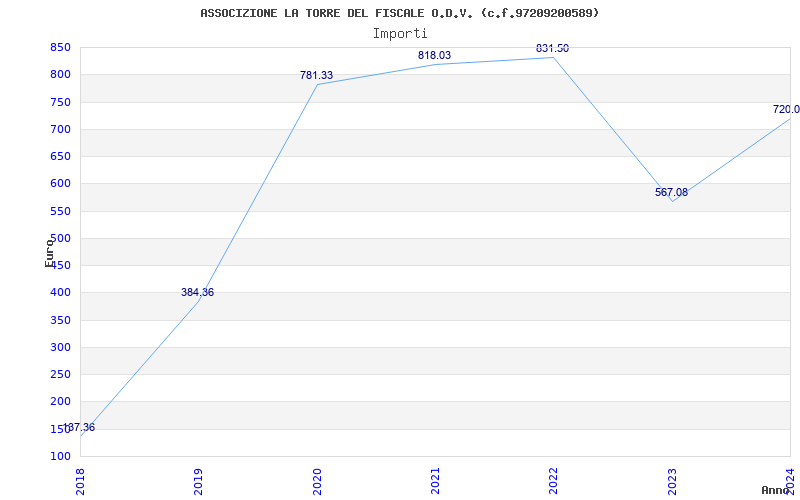Click the 384.36 data label

(x=197, y=292)
